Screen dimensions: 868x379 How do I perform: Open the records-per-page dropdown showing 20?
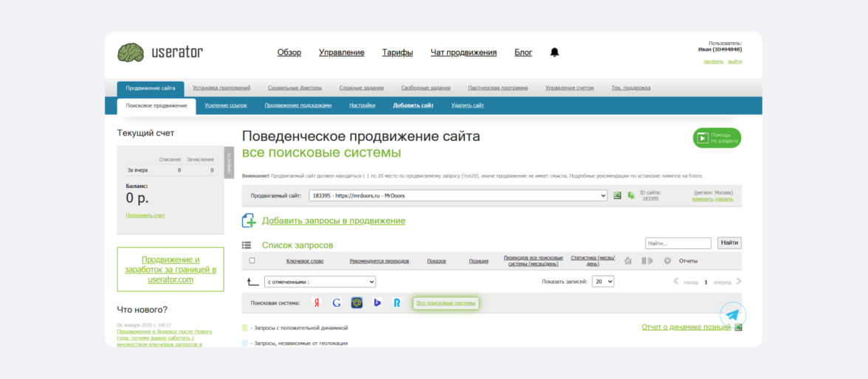click(x=603, y=282)
